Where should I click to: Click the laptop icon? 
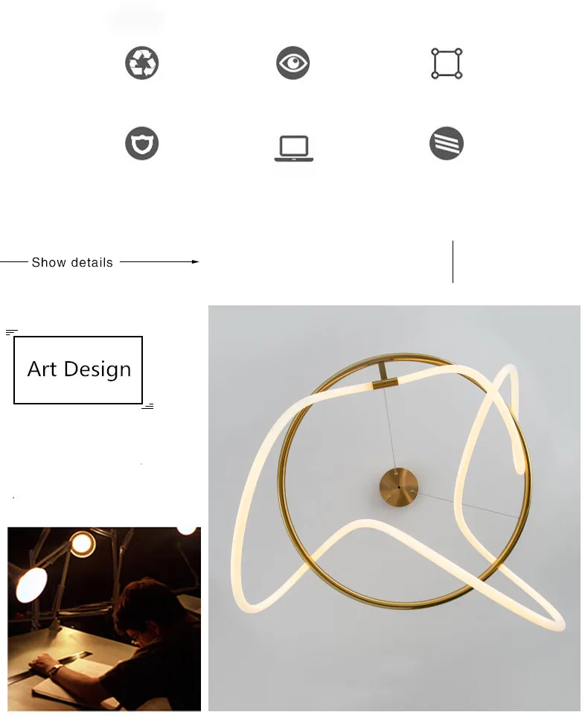coord(293,148)
